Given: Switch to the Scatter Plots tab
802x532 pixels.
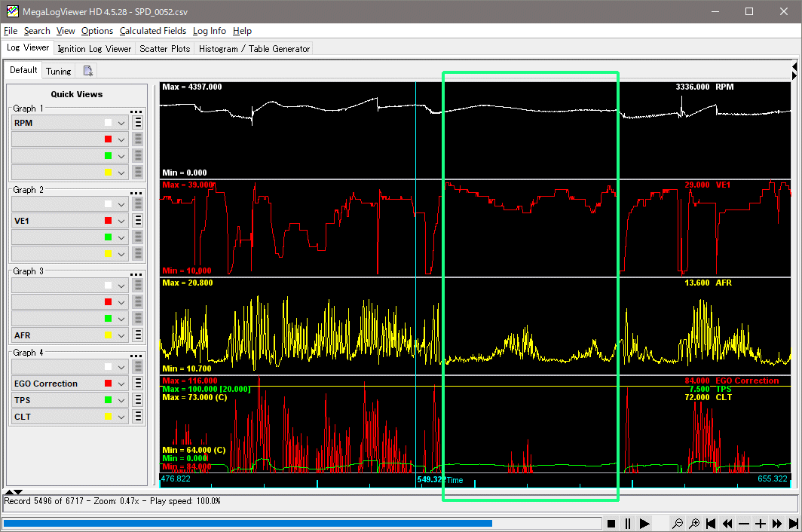Looking at the screenshot, I should click(164, 48).
